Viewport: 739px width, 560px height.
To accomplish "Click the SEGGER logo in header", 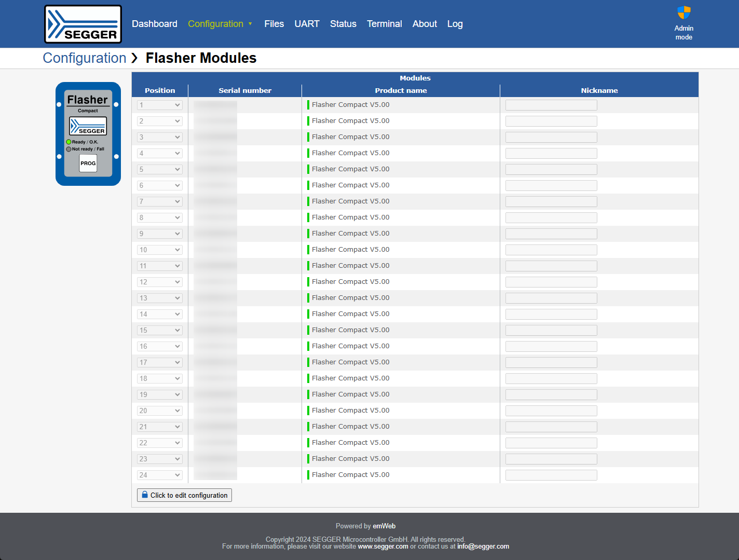I will [83, 24].
